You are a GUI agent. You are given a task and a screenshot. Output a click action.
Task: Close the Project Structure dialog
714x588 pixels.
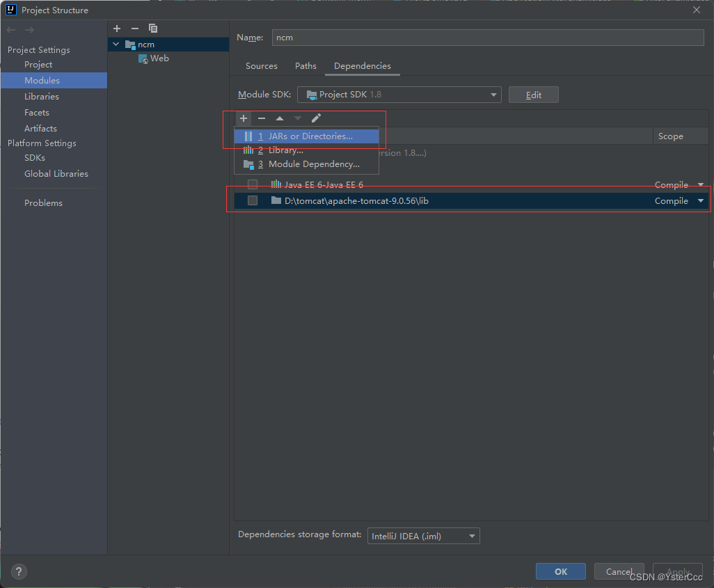pyautogui.click(x=696, y=10)
